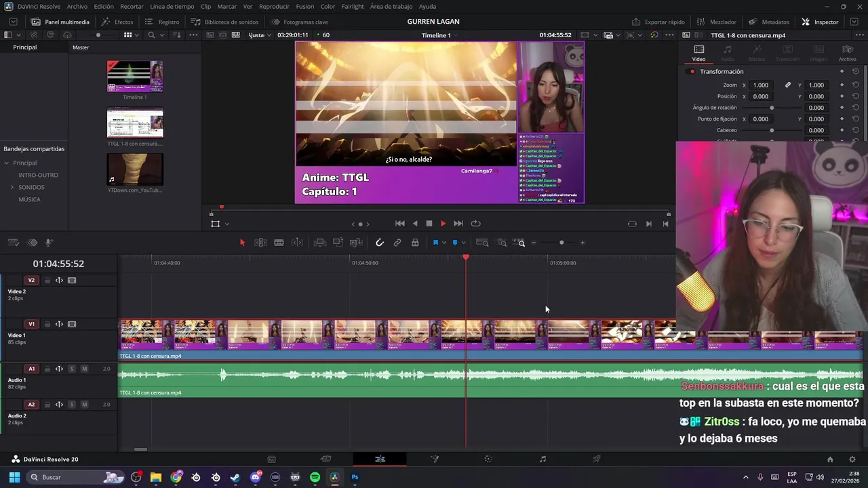This screenshot has width=868, height=488.
Task: Toggle linked selection chain icon
Action: [x=397, y=243]
